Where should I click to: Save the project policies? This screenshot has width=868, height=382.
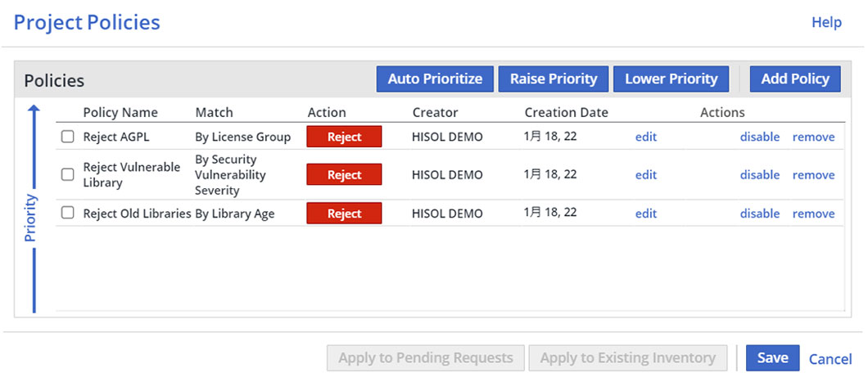point(772,357)
